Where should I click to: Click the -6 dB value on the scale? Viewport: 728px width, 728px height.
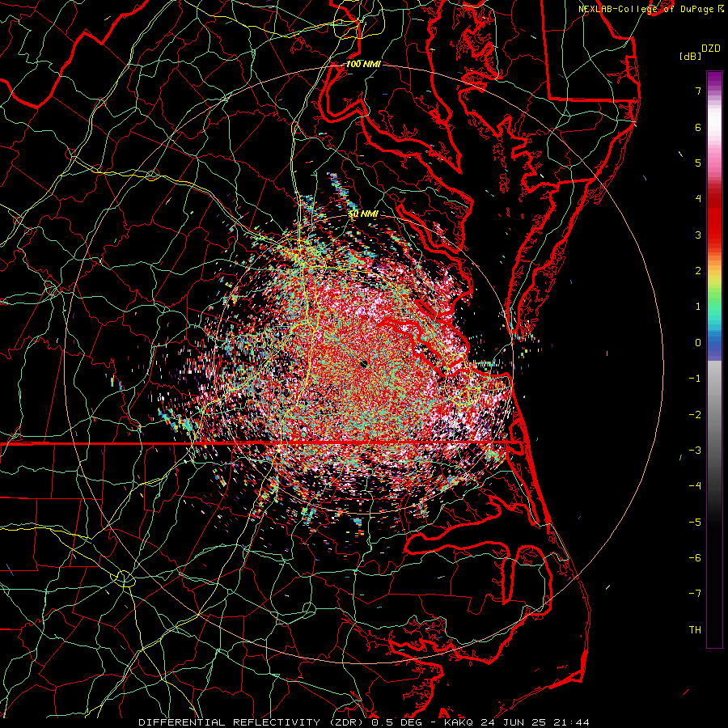(x=695, y=558)
